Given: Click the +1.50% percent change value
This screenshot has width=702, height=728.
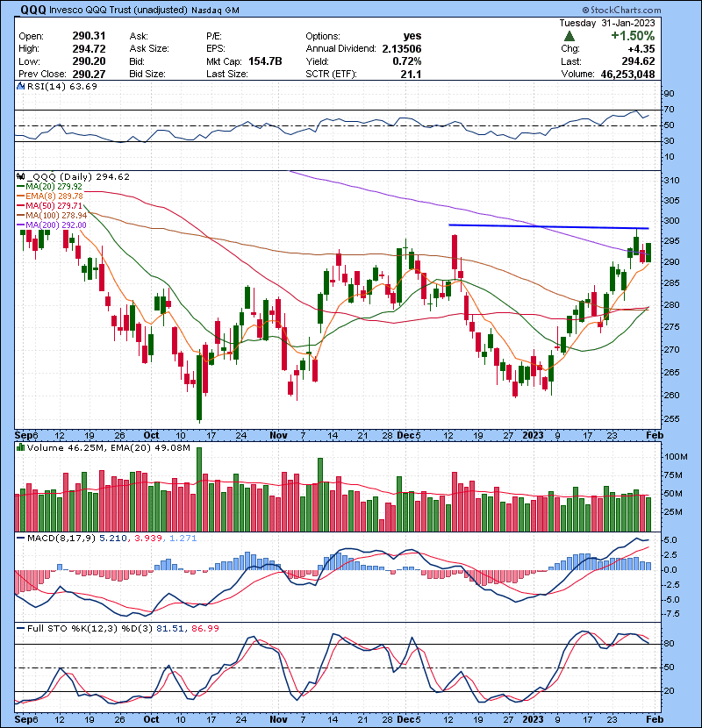Looking at the screenshot, I should pos(633,36).
